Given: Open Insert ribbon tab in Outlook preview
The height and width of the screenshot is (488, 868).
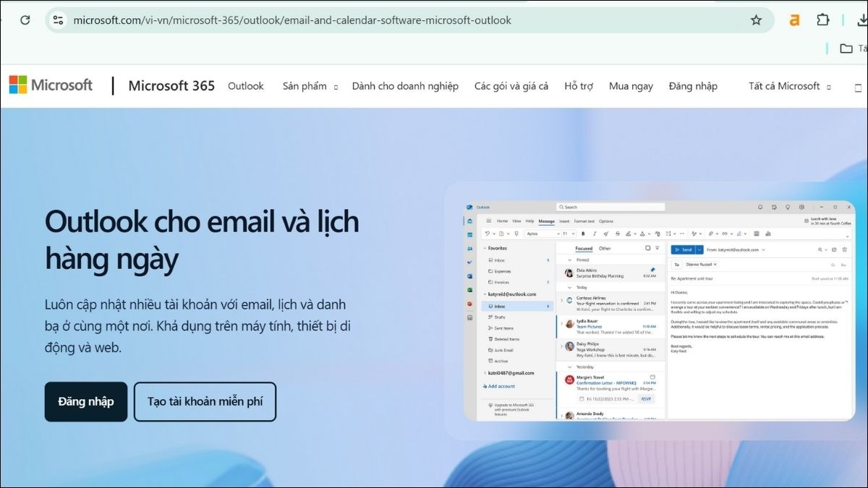Looking at the screenshot, I should (564, 221).
